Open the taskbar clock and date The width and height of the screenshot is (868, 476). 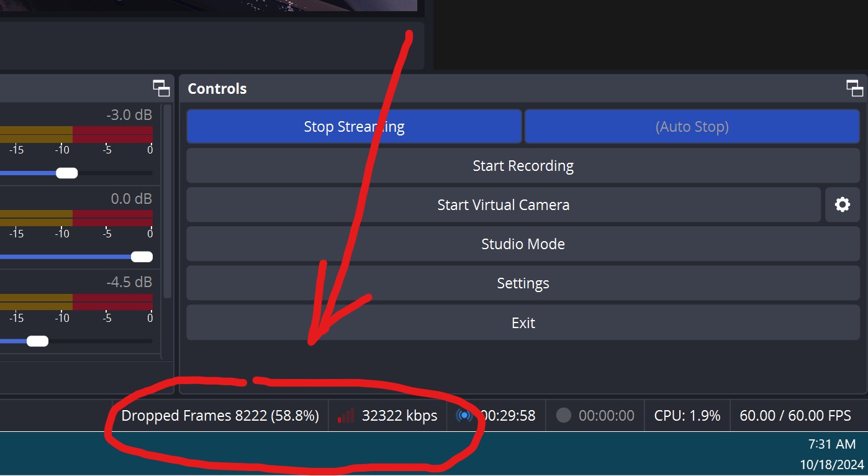[832, 454]
